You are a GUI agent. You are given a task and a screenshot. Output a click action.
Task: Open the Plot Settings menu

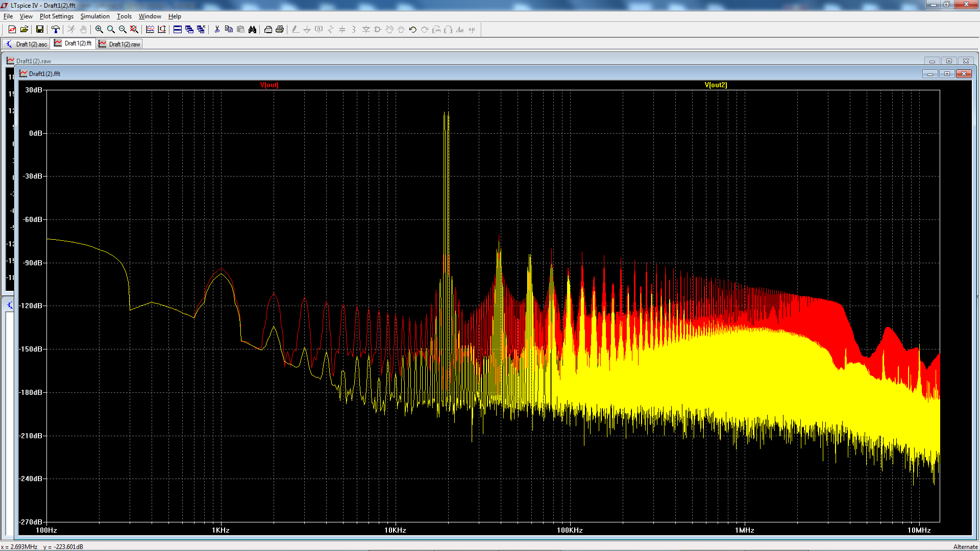[x=56, y=16]
